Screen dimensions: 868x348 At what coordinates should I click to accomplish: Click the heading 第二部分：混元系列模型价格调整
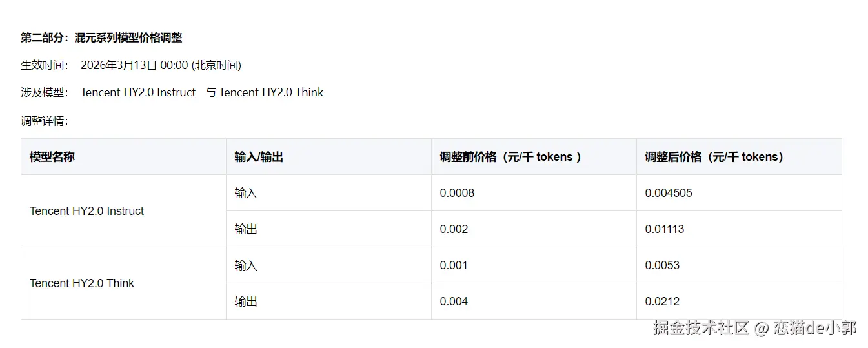coord(101,38)
